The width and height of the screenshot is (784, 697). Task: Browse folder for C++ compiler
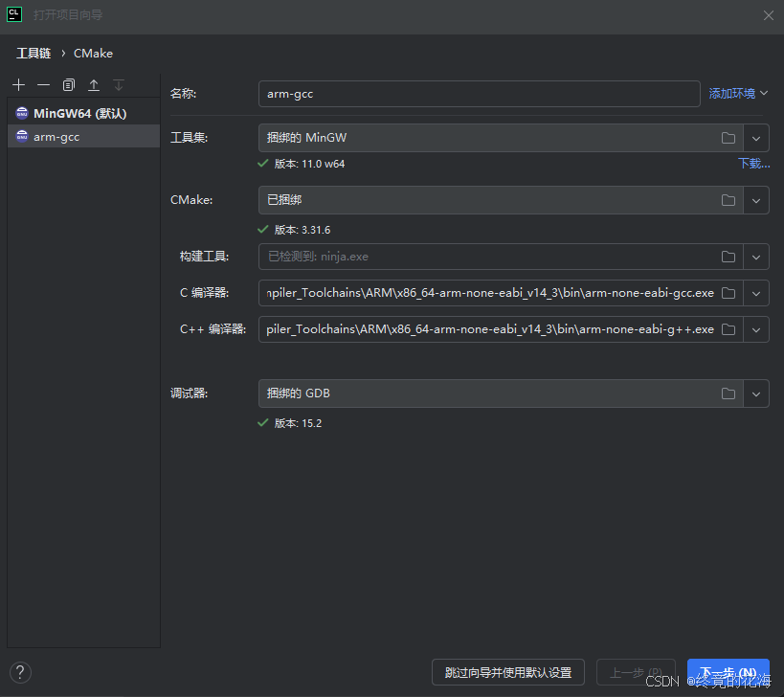point(728,329)
